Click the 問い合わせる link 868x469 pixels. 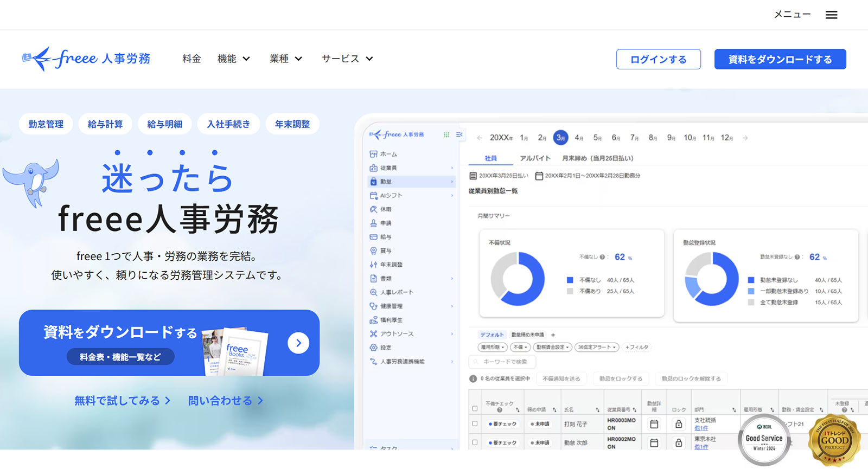point(226,401)
